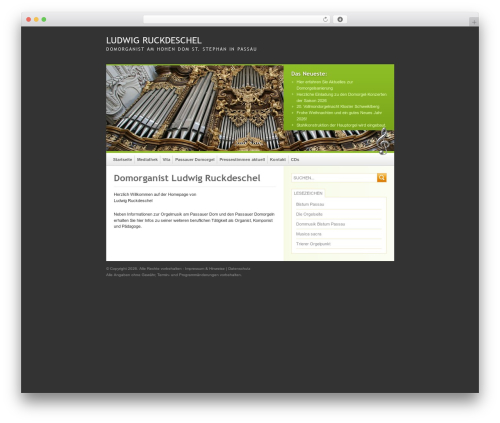Screen dimensions: 500x423
Task: Open a new browser tab with plus
Action: pyautogui.click(x=474, y=22)
